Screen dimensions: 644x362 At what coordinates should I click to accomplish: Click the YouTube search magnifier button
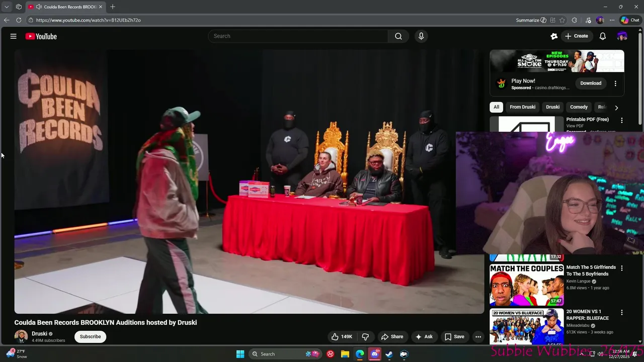coord(398,36)
